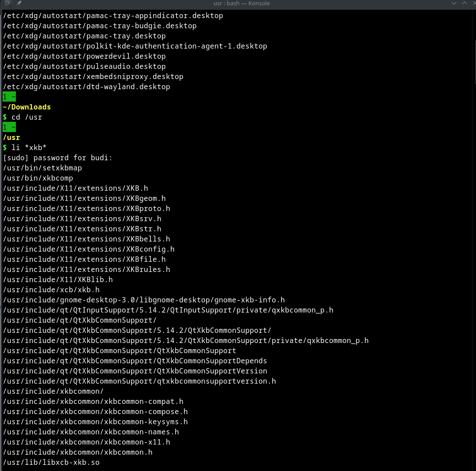476x471 pixels.
Task: Click the /usr/include/xcb/xkb.h path
Action: tap(51, 290)
